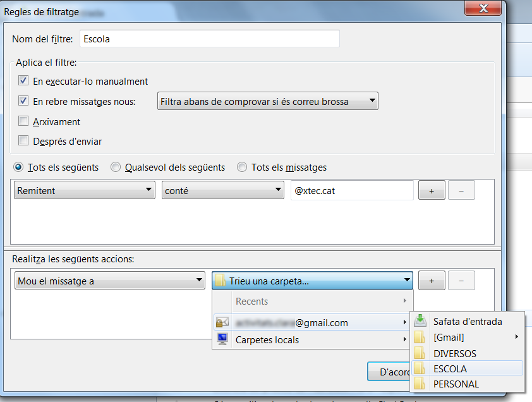Click the plus button to add condition
Image resolution: width=532 pixels, height=402 pixels.
point(432,190)
